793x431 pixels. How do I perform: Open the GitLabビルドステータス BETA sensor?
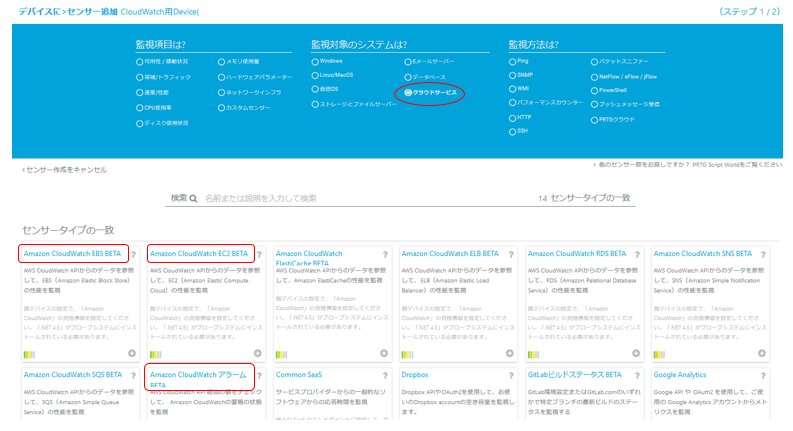(x=575, y=375)
